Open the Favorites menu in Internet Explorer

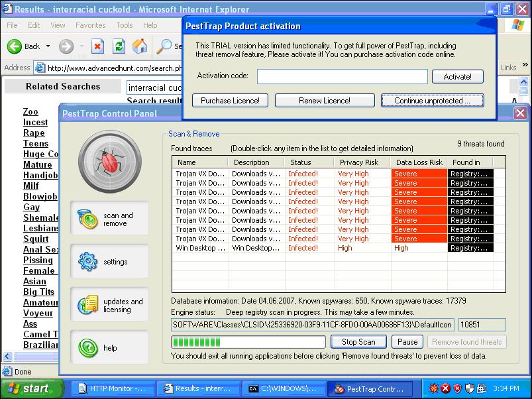pos(90,25)
